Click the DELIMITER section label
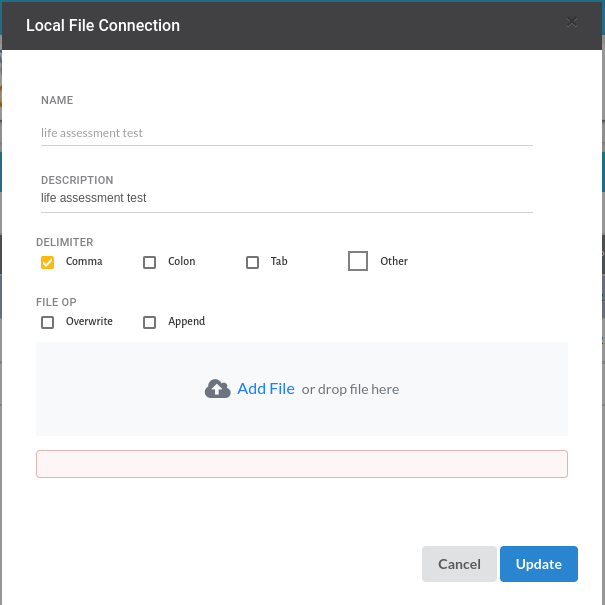Image resolution: width=605 pixels, height=605 pixels. pos(64,242)
